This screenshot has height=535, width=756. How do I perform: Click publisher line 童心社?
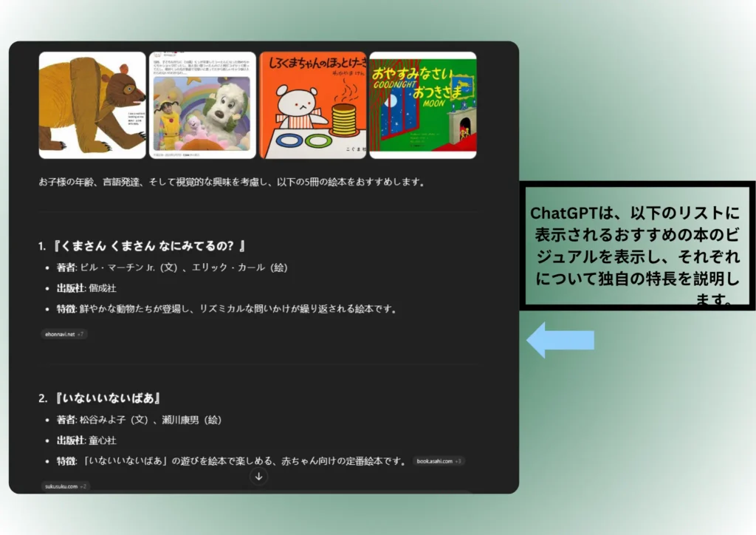(x=87, y=440)
